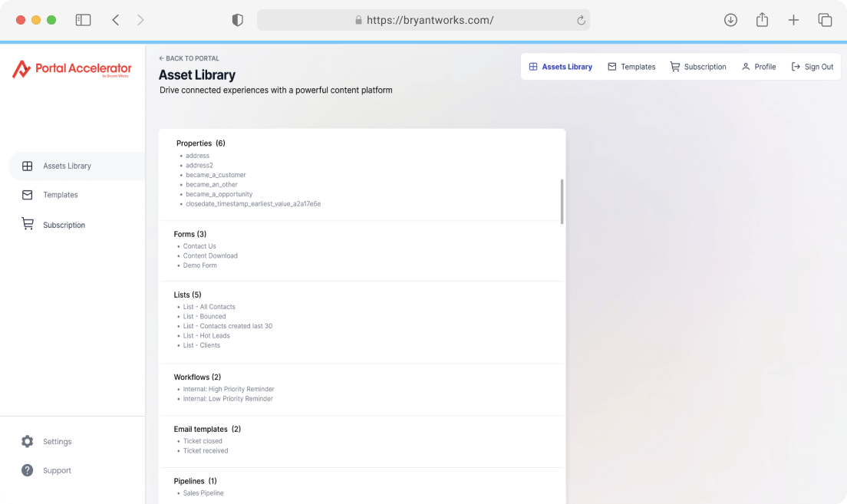Viewport: 847px width, 504px height.
Task: Switch to Templates in top navigation
Action: click(x=631, y=67)
